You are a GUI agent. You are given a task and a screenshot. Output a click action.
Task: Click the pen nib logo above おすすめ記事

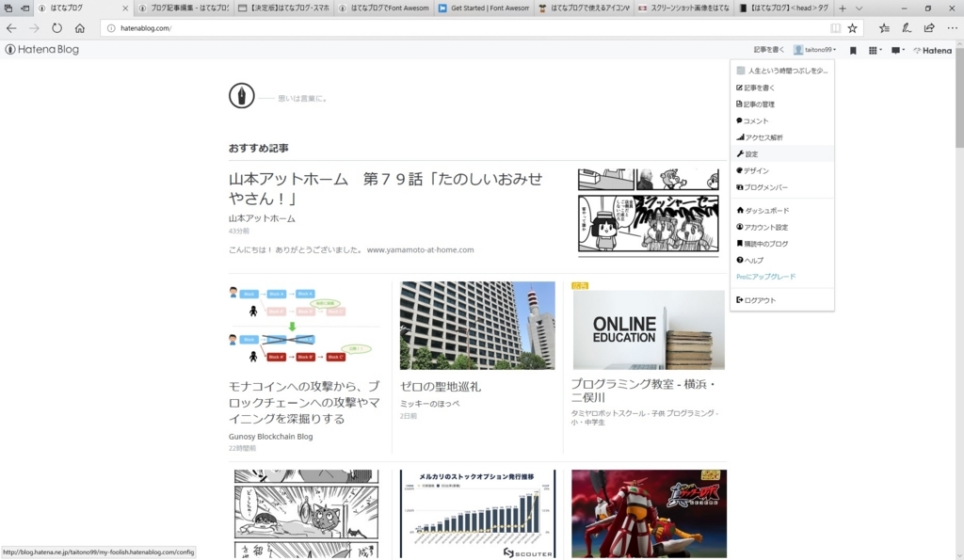tap(242, 96)
